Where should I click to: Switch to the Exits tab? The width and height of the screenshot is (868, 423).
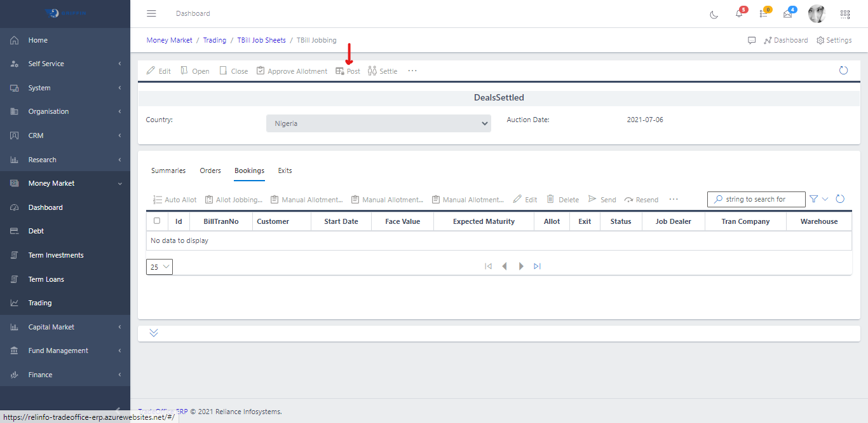pyautogui.click(x=285, y=170)
